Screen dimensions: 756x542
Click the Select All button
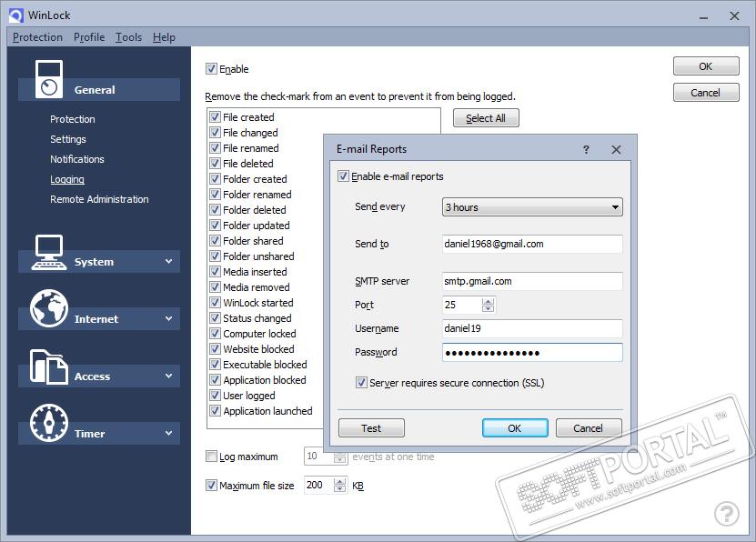point(486,118)
